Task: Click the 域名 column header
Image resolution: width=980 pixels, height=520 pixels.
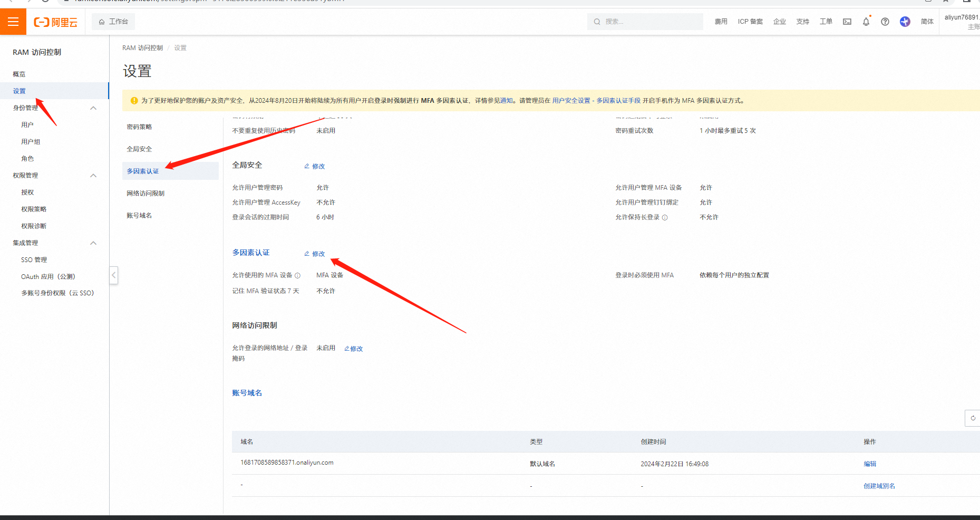Action: 247,442
